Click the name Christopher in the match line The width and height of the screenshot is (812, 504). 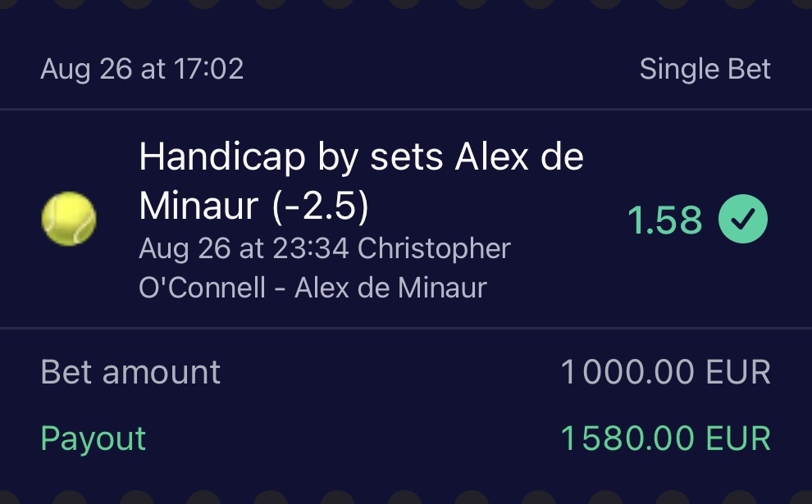tap(435, 248)
